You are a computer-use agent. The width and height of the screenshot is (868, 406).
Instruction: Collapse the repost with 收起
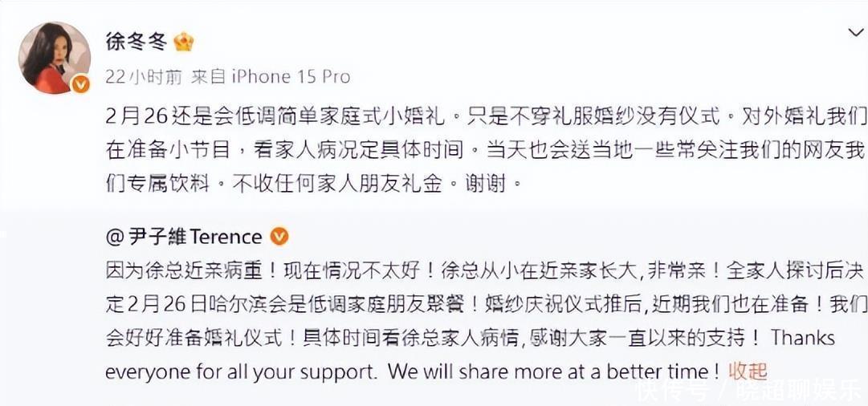[x=748, y=371]
